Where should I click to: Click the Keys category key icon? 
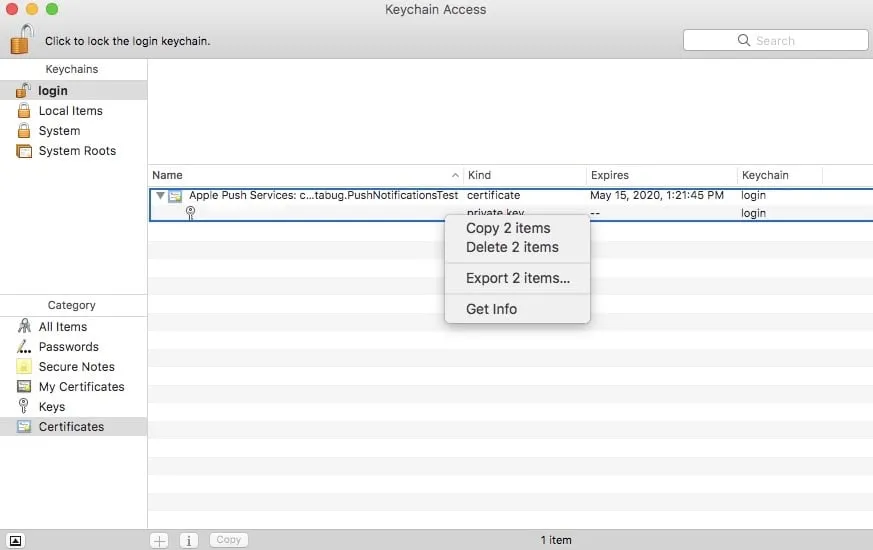coord(23,406)
